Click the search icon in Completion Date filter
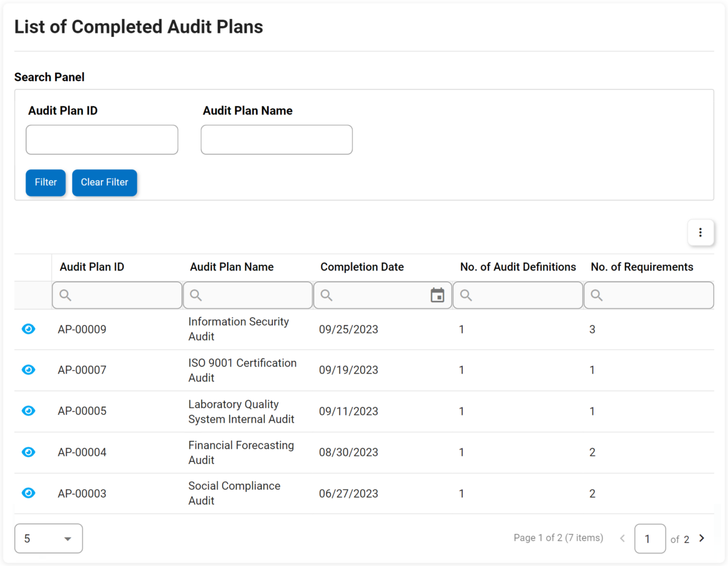728x566 pixels. pos(326,295)
